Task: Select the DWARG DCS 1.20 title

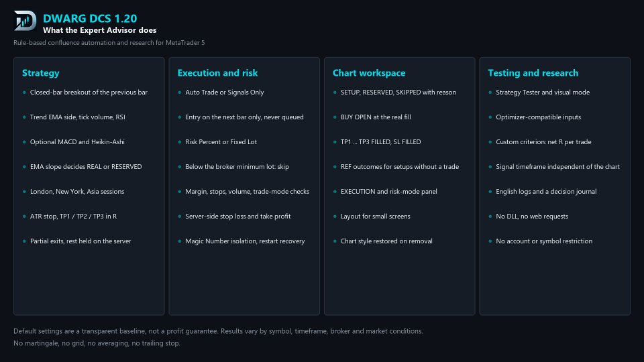Action: pyautogui.click(x=90, y=19)
